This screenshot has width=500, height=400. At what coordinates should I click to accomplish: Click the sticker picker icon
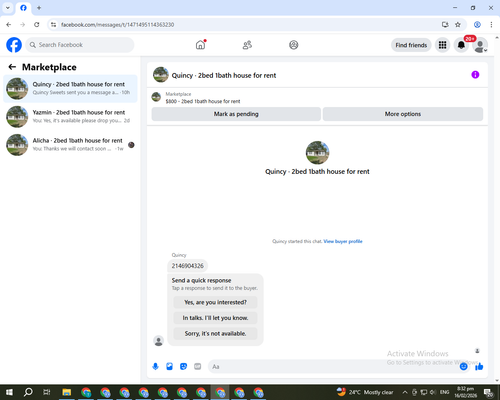[x=183, y=367]
